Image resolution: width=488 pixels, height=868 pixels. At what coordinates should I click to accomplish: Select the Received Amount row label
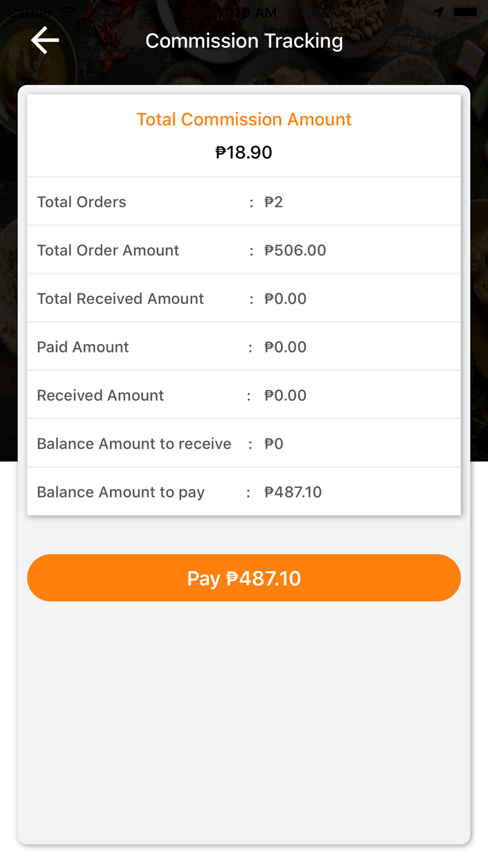tap(100, 395)
